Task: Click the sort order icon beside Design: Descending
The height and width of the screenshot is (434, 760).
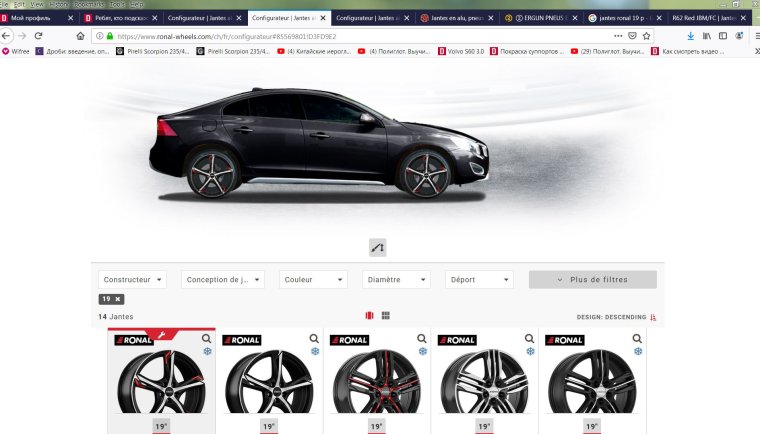Action: (654, 317)
